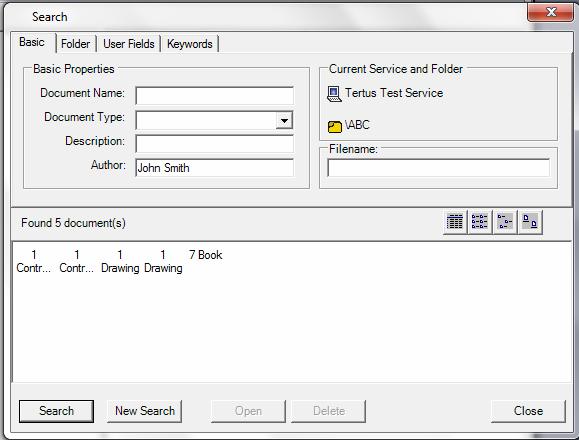Viewport: 579px width, 440px height.
Task: Click the disabled Open button
Action: click(248, 411)
